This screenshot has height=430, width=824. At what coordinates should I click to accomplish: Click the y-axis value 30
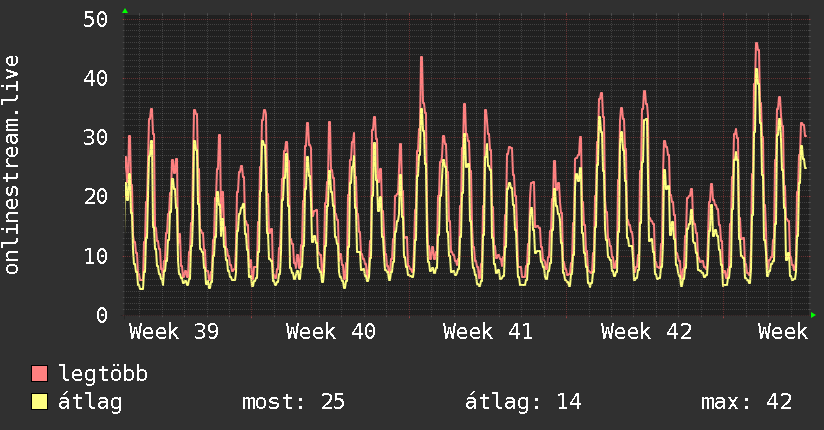tap(96, 138)
